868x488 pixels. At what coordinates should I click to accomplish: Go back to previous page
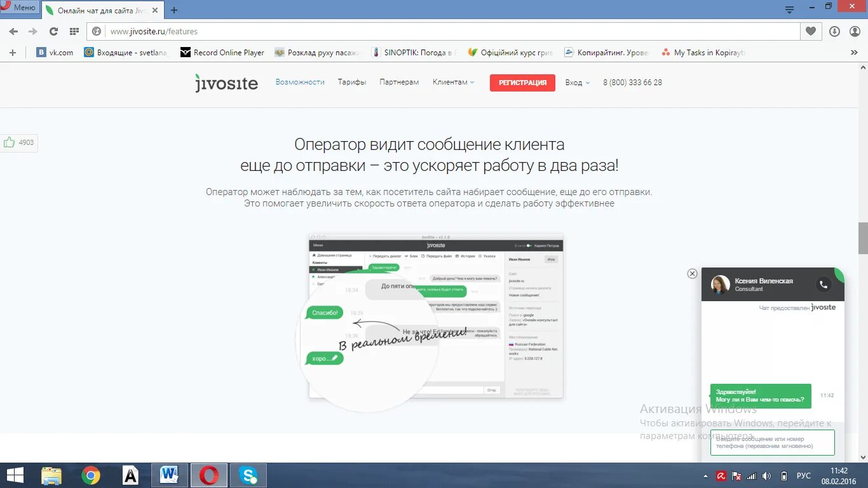click(14, 31)
